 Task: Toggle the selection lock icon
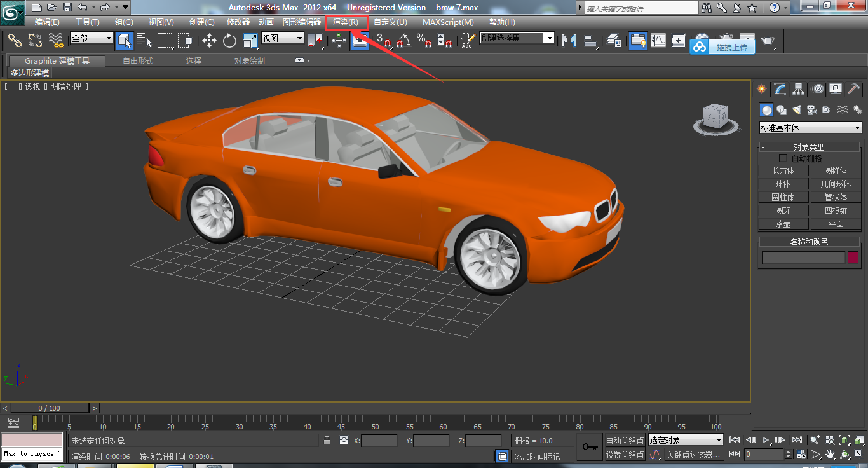tap(327, 440)
